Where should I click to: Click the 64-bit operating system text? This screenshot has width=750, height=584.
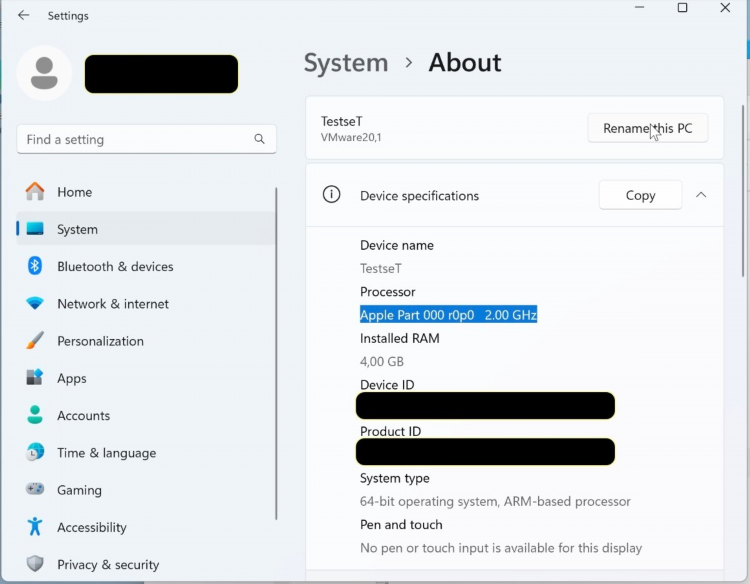pos(495,501)
